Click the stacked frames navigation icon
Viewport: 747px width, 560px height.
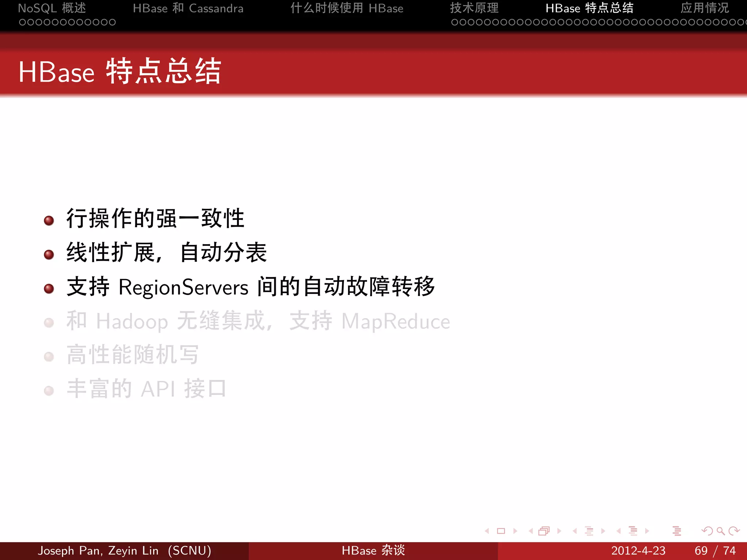tap(544, 531)
